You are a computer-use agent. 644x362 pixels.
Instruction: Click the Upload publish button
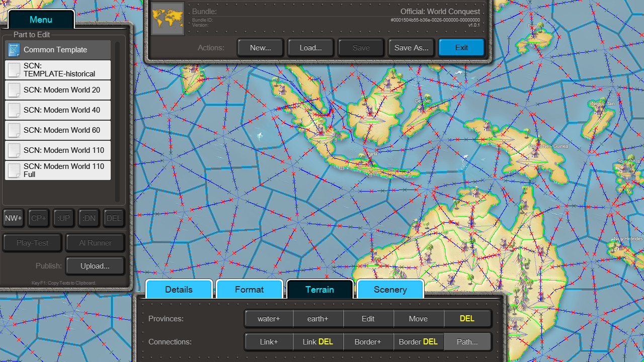(x=95, y=265)
